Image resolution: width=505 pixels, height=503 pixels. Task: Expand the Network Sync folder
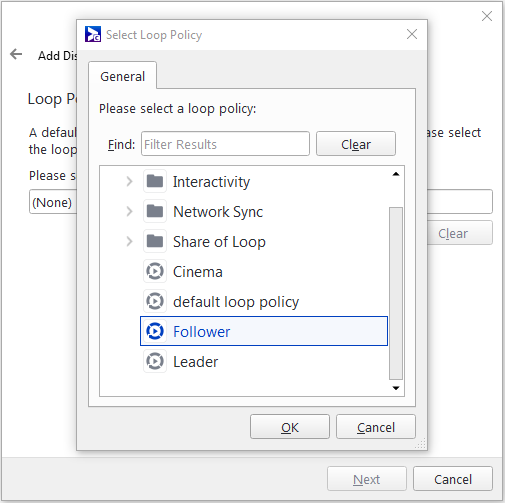129,212
